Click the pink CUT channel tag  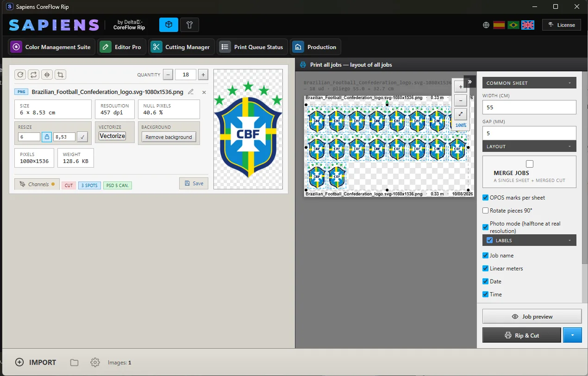point(69,185)
